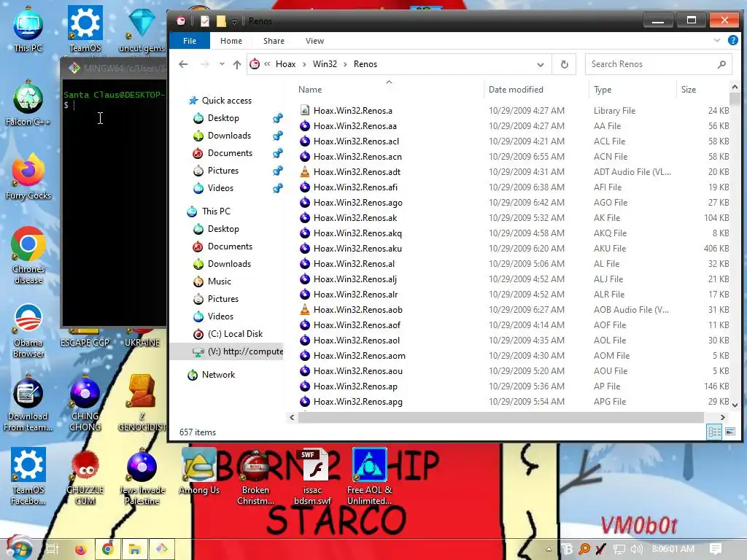
Task: Expand hidden path chevrons before Hoax
Action: point(267,64)
